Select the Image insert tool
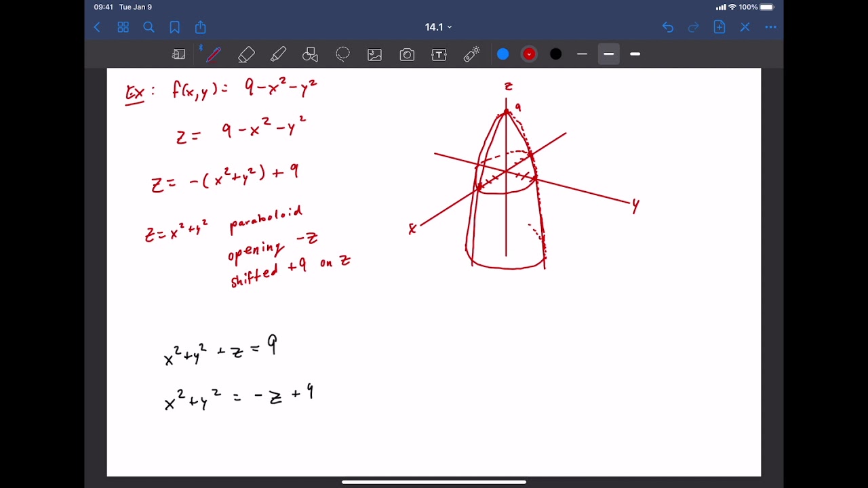The image size is (868, 488). pyautogui.click(x=374, y=54)
